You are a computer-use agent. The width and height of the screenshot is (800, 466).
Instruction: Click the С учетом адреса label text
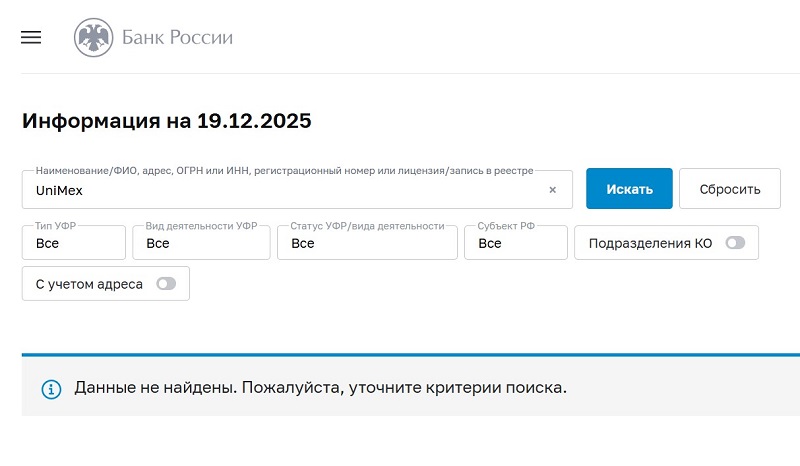pos(89,284)
